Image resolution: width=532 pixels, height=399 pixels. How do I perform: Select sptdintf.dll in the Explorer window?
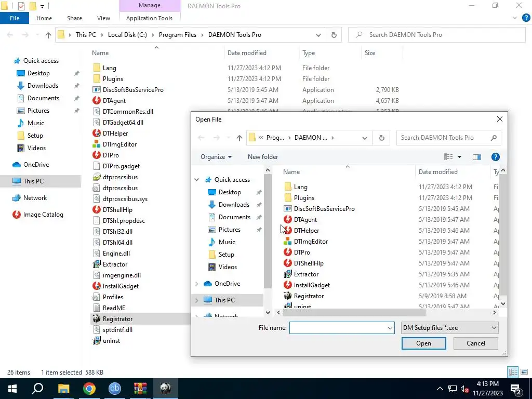tap(117, 329)
